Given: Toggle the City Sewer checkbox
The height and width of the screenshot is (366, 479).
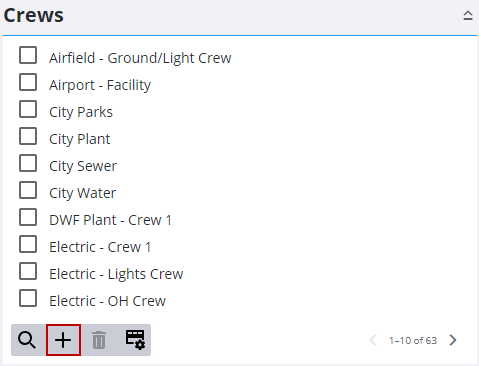Looking at the screenshot, I should coord(28,163).
